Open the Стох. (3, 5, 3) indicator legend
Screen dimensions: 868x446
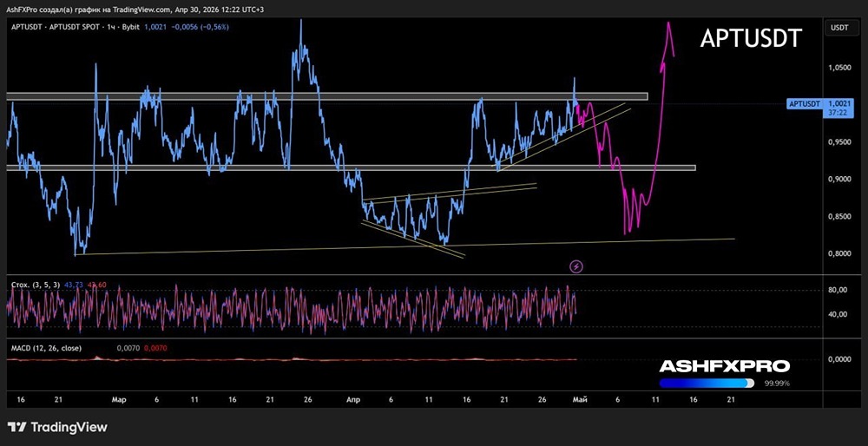pos(35,285)
